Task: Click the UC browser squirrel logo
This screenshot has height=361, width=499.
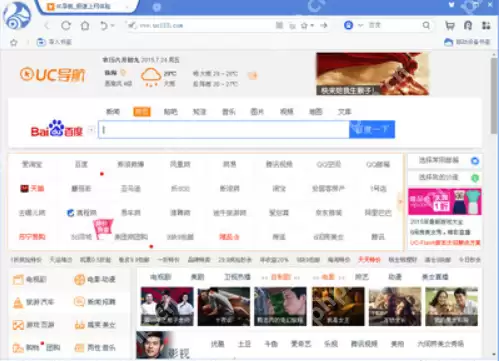Action: coord(17,16)
